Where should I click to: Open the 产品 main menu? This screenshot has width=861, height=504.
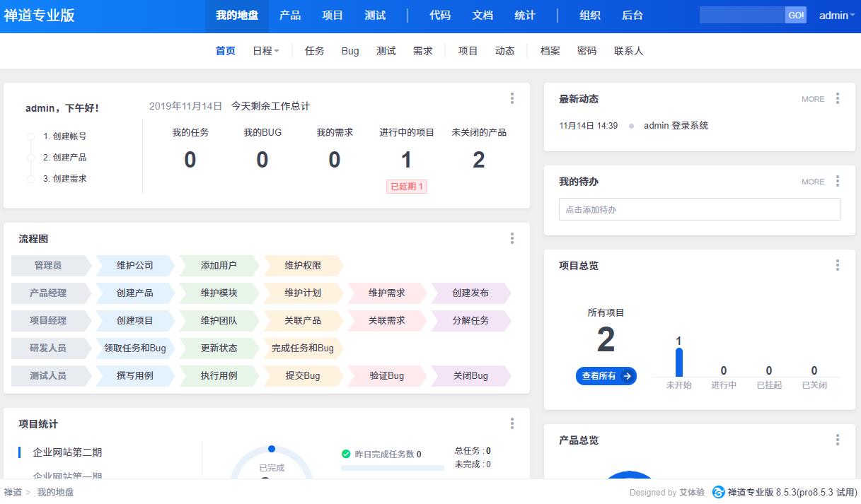tap(290, 16)
